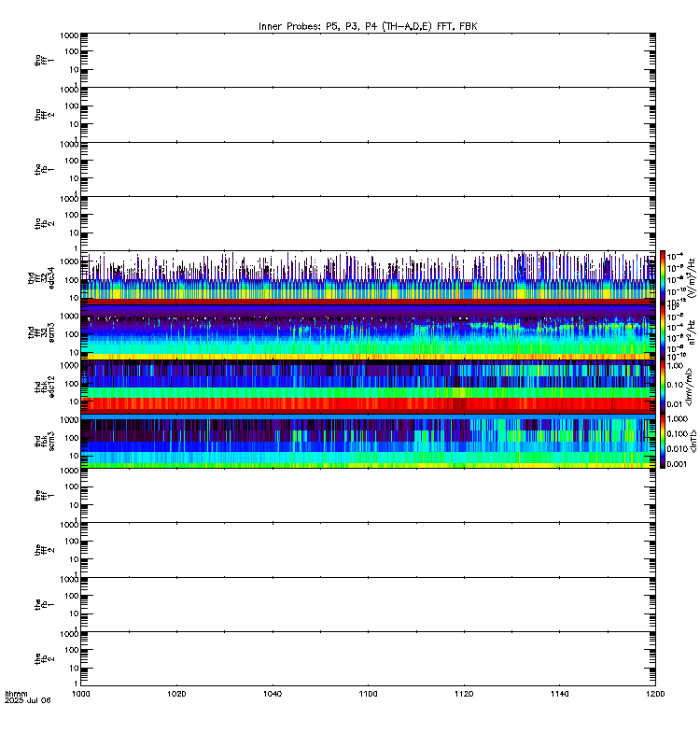
Task: Click the fbk scm3 <|nT|> color bar
Action: [663, 441]
